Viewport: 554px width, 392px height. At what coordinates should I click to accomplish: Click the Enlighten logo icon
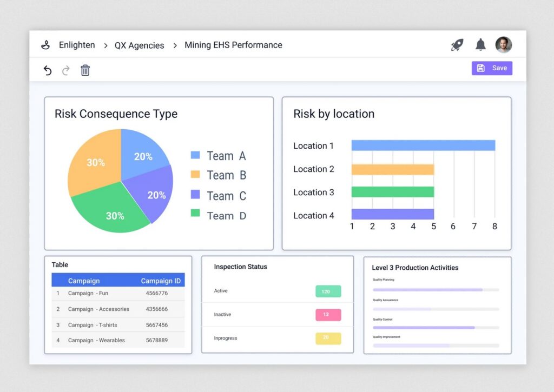(x=45, y=45)
